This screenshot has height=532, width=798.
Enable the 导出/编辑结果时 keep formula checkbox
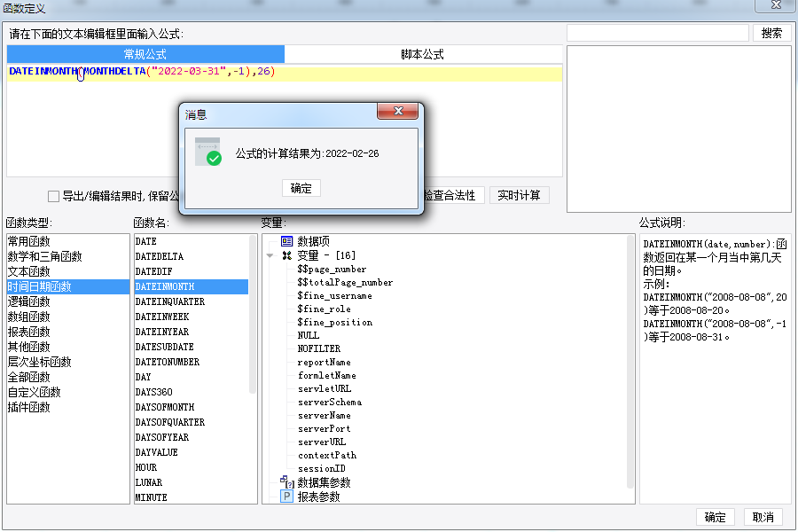[53, 196]
